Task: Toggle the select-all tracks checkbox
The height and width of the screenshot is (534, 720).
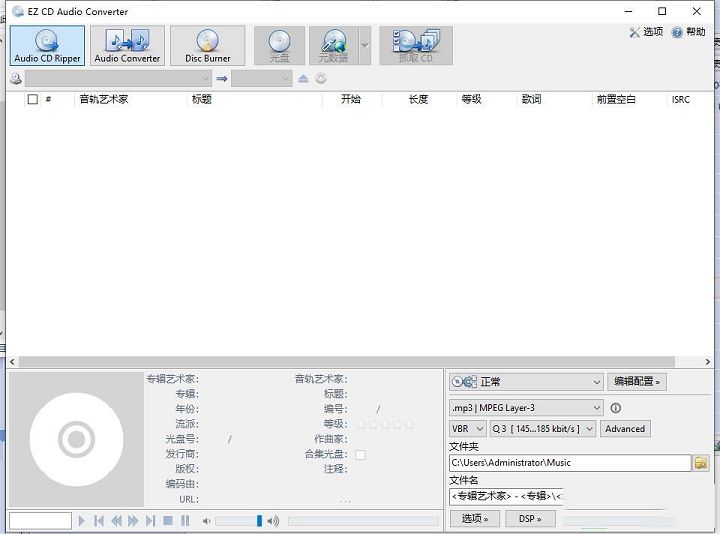Action: tap(33, 99)
